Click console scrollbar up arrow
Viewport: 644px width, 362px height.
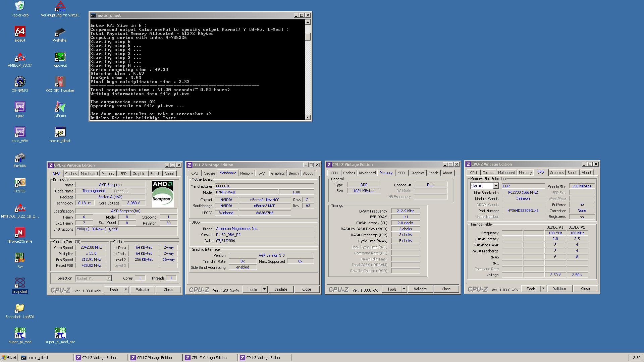pos(308,22)
